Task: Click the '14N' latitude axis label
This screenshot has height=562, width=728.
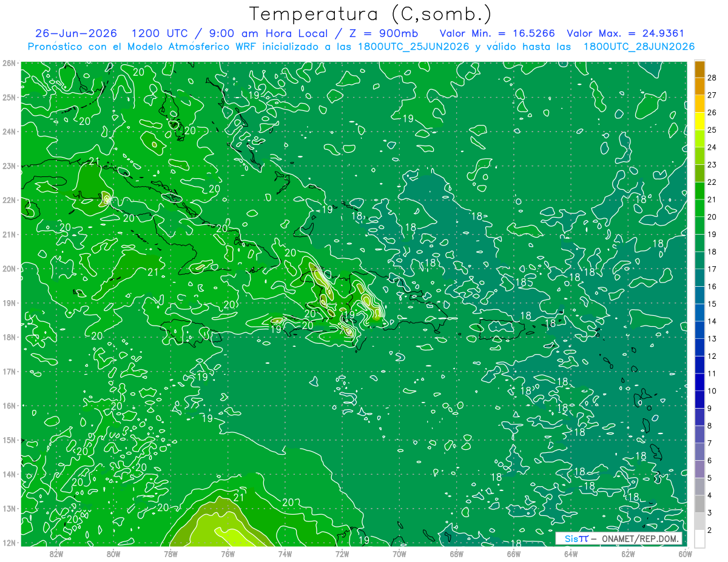Action: (8, 474)
